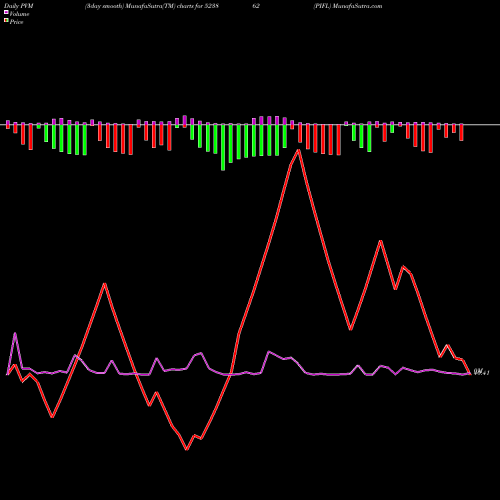Click the tallest green bar in the histogram
500x500 pixels.
[223, 147]
